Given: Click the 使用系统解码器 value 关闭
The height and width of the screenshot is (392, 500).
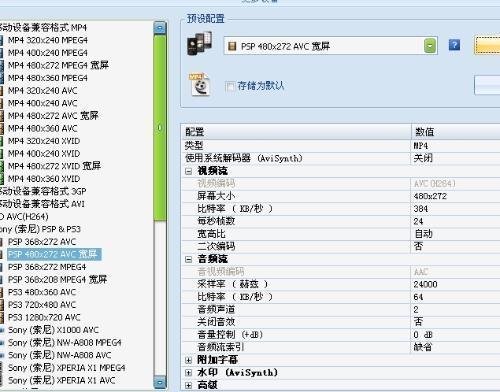Looking at the screenshot, I should (423, 158).
